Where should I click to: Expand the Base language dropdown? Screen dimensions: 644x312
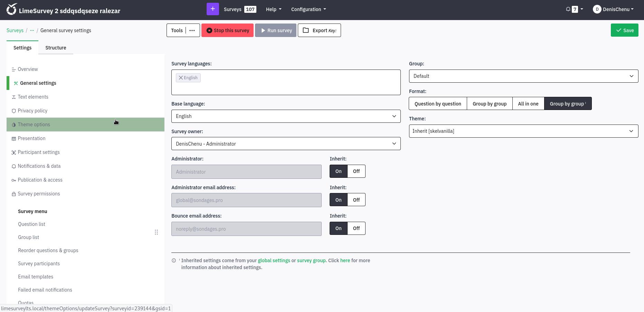[286, 116]
